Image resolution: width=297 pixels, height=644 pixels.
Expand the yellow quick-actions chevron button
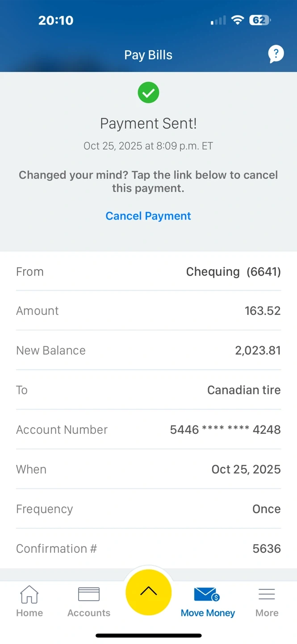coord(148,592)
